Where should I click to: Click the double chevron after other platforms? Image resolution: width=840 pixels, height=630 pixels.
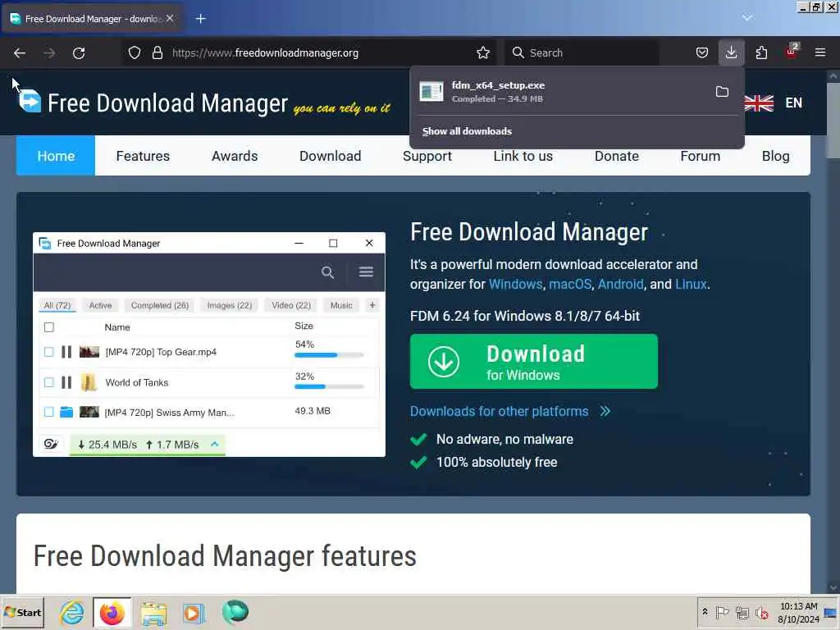[605, 412]
